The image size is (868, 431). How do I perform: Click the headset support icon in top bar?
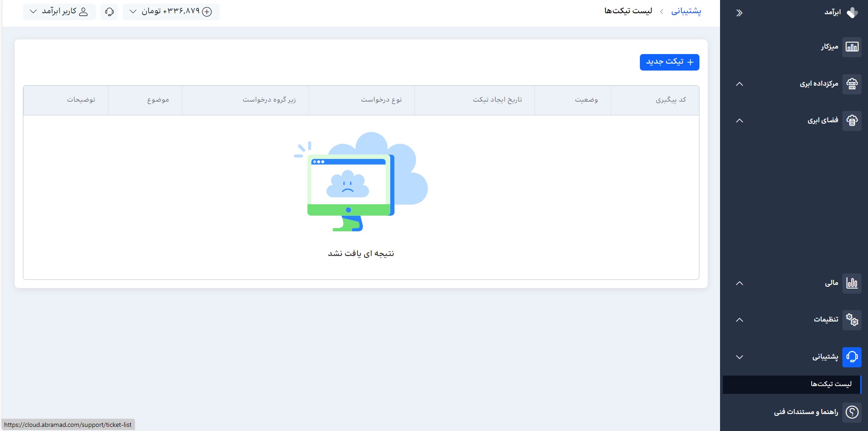(x=109, y=12)
